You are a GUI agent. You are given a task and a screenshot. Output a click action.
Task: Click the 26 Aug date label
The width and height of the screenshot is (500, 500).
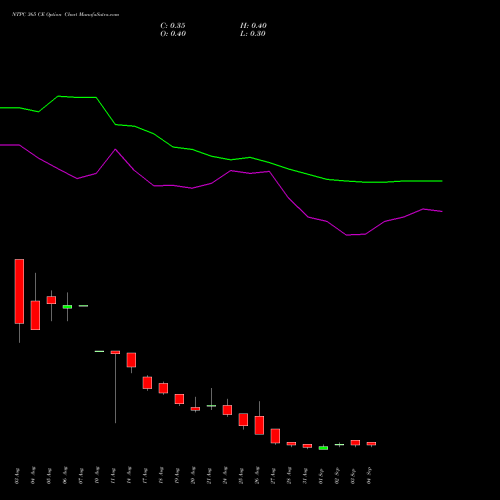[257, 476]
